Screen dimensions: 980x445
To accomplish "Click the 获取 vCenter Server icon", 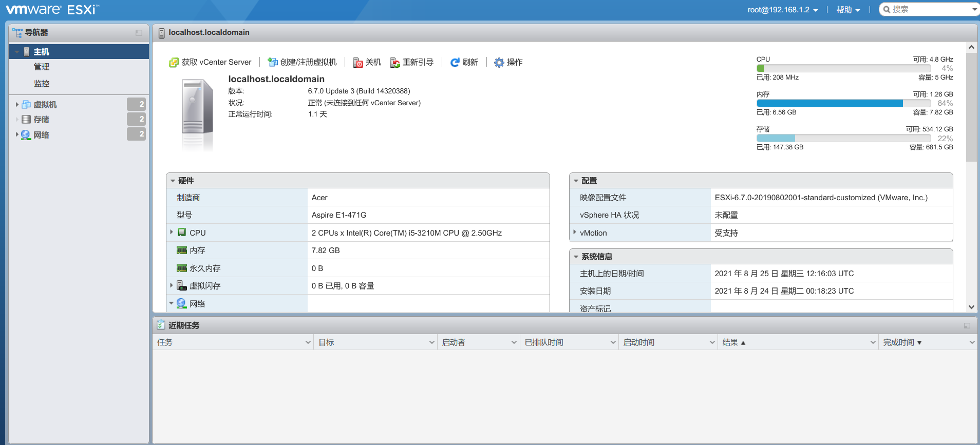I will (174, 63).
